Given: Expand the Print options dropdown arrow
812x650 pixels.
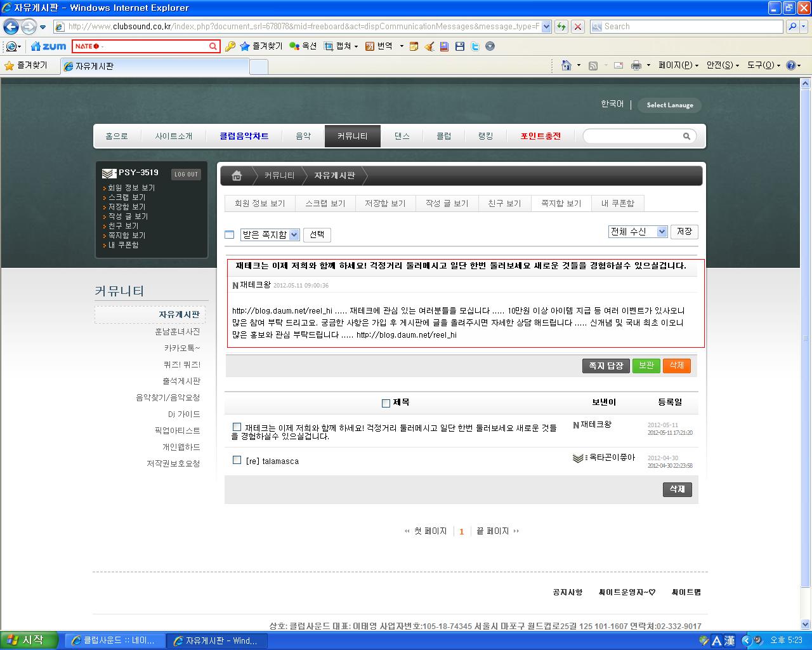Looking at the screenshot, I should click(648, 65).
